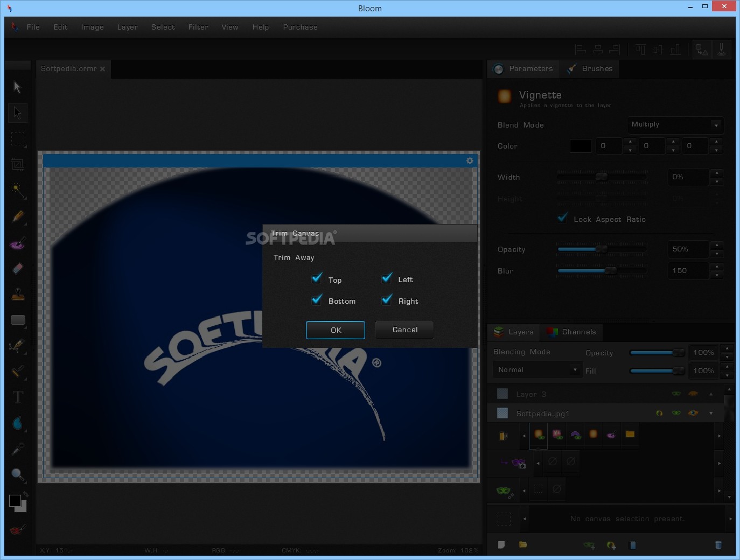This screenshot has height=560, width=740.
Task: Decrease the layer Fill percentage
Action: tap(727, 375)
